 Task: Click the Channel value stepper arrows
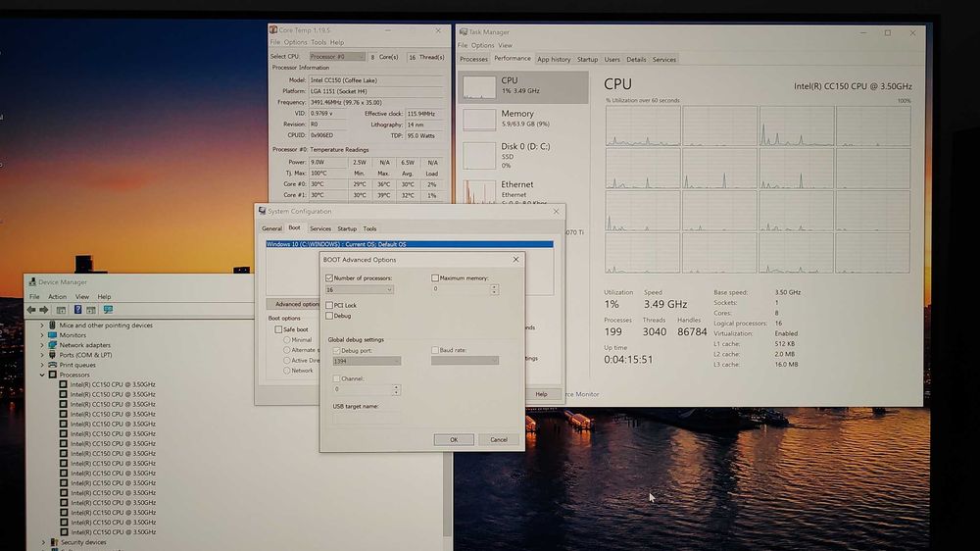(396, 389)
